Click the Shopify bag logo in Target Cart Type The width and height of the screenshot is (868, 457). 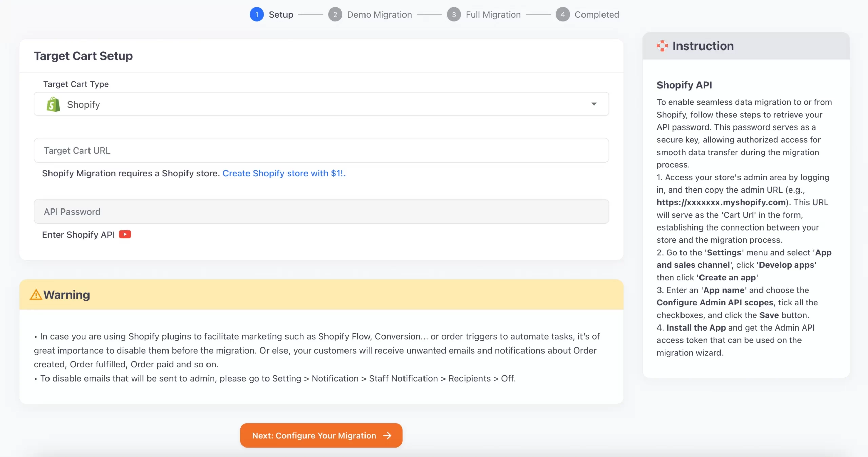(x=53, y=104)
